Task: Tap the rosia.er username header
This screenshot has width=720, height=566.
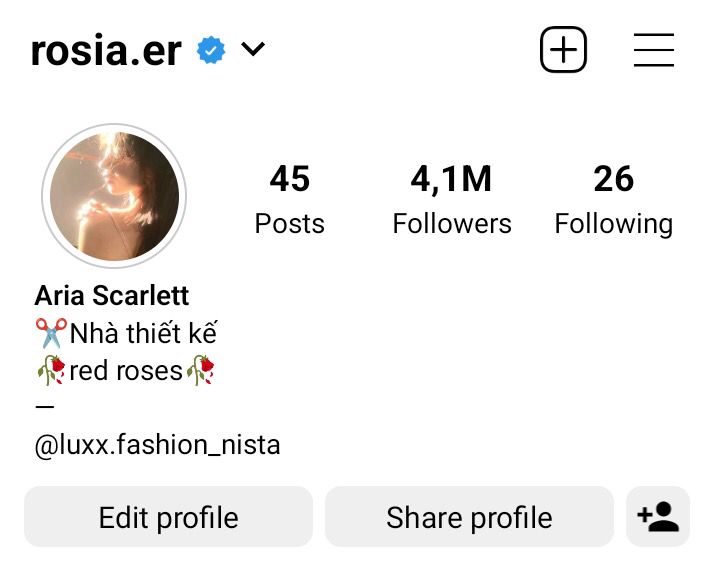Action: (106, 50)
